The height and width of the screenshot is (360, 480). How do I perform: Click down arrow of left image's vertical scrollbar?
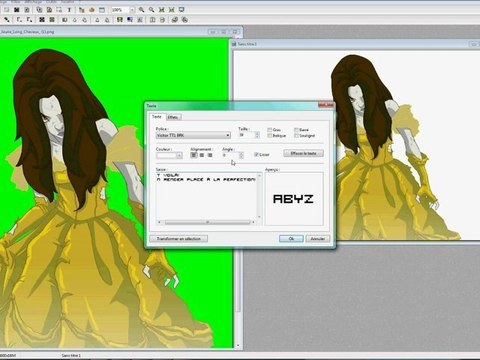(x=238, y=346)
